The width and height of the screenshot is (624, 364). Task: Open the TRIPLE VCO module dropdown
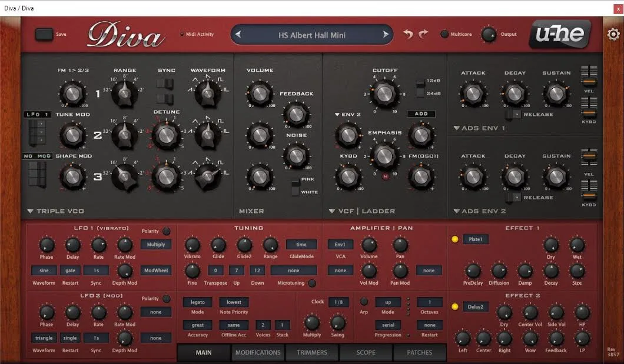(x=30, y=211)
